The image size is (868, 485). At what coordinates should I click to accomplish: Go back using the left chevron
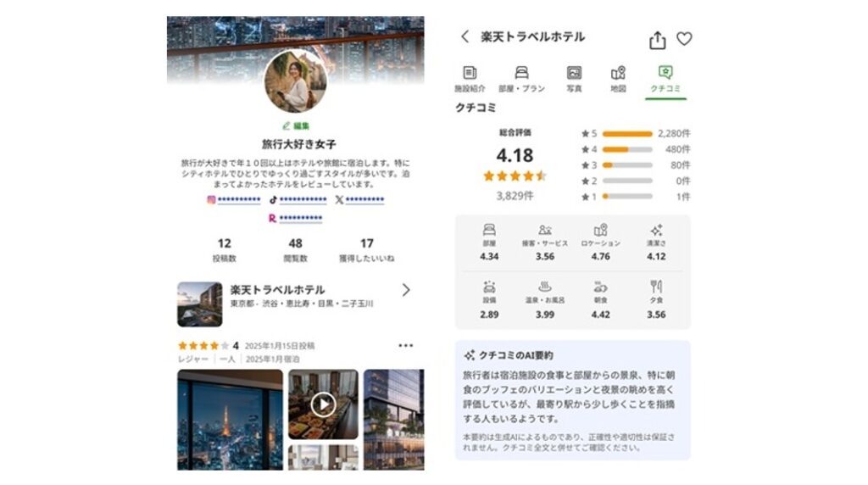point(465,36)
